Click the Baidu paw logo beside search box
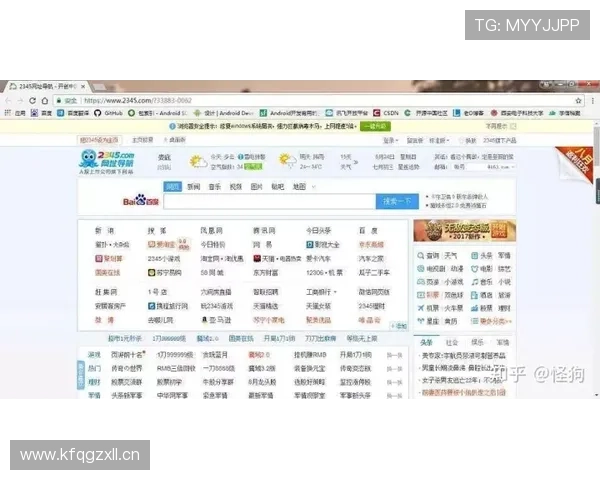Viewport: 600px width, 480px height. [141, 200]
